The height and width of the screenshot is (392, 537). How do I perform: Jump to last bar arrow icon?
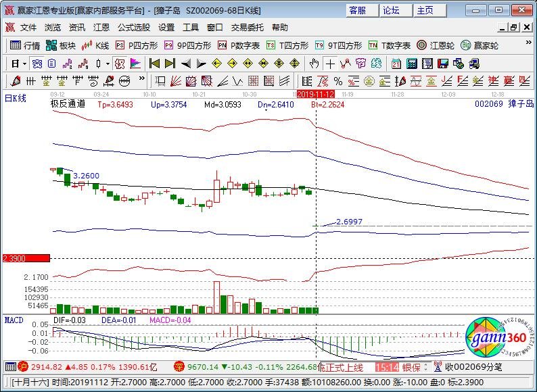[170, 64]
